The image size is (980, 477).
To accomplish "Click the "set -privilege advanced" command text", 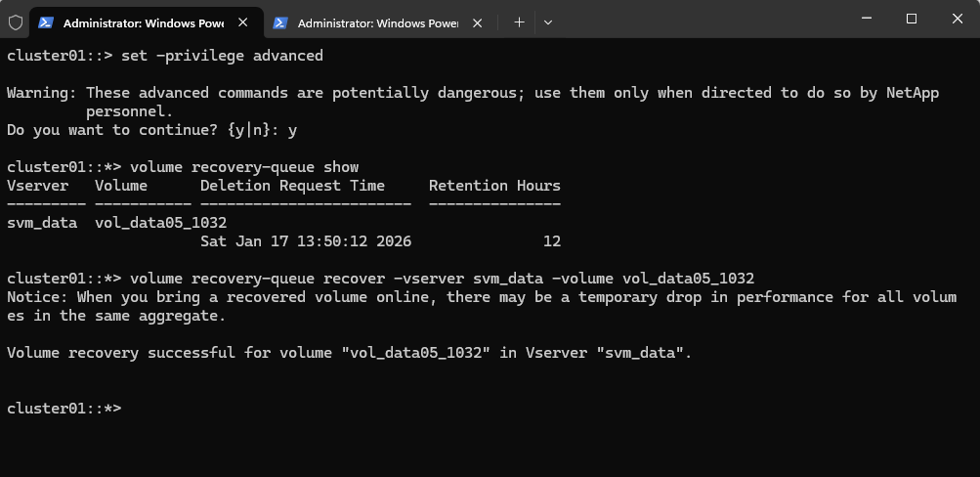I will (222, 56).
